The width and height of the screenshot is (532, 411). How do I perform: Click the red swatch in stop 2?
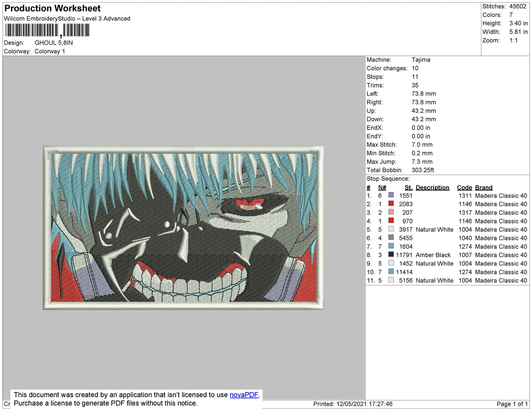pyautogui.click(x=391, y=204)
